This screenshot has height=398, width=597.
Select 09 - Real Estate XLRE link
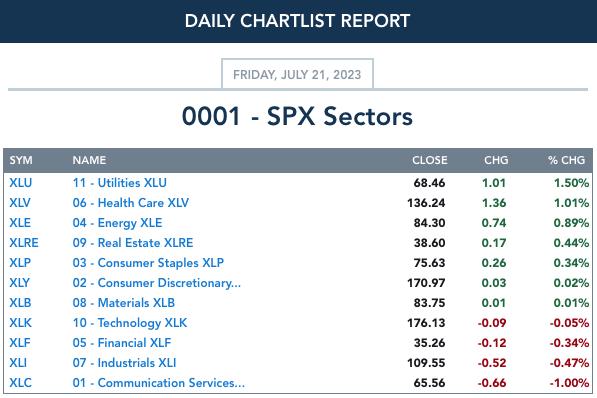tap(133, 243)
